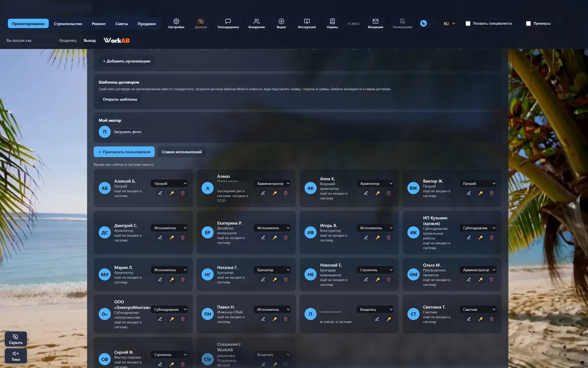Switch to the Сметы tab

[x=122, y=24]
